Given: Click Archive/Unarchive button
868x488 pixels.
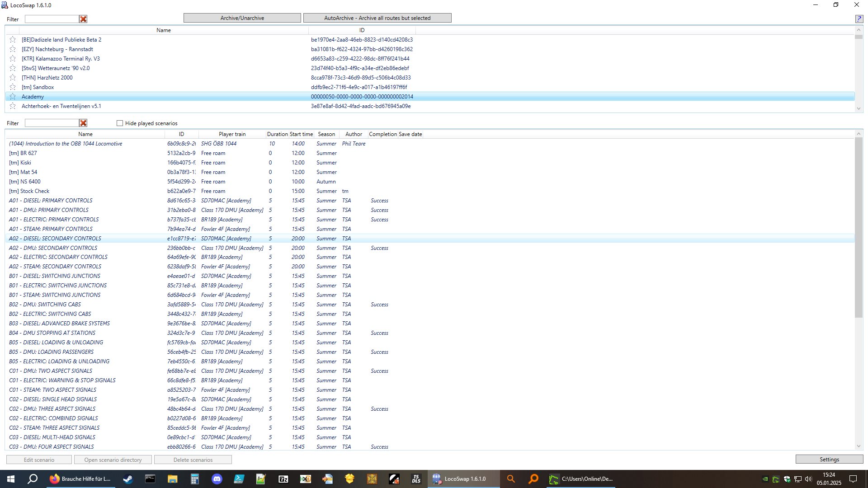Looking at the screenshot, I should 242,18.
